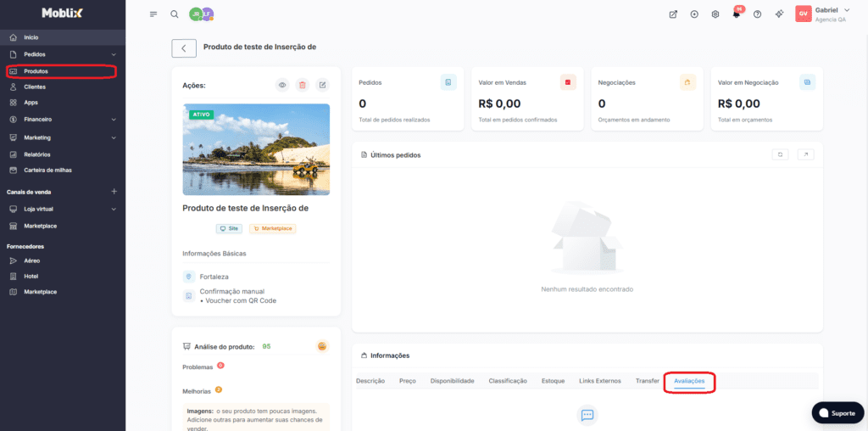Click the back arrow button
Viewport: 868px width, 431px height.
(184, 48)
